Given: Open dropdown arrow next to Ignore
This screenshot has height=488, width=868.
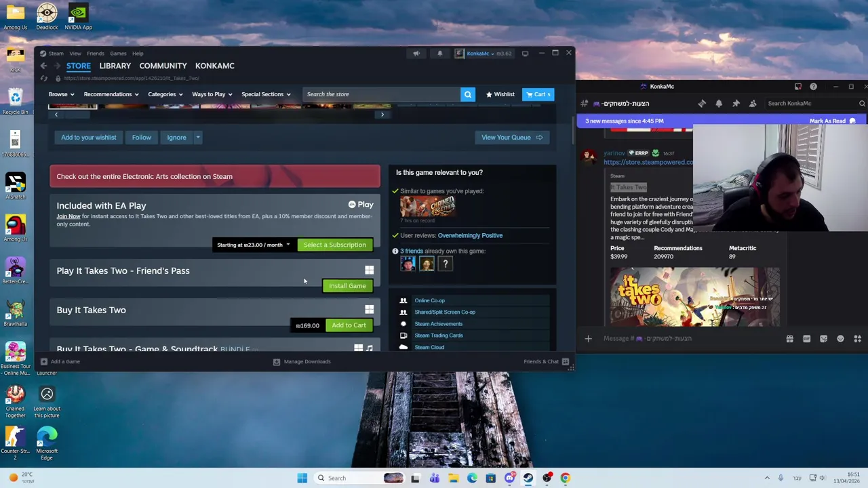Looking at the screenshot, I should 198,138.
